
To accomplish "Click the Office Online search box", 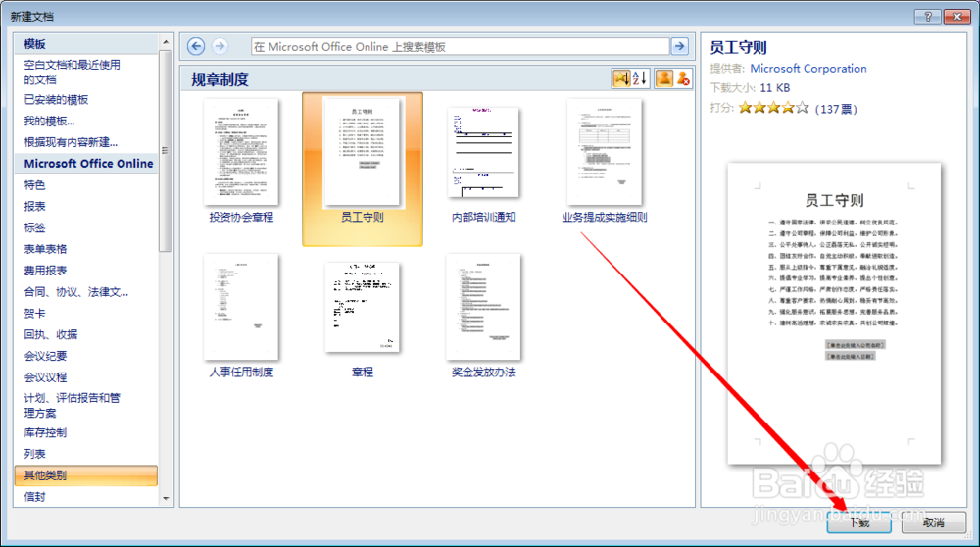I will pos(460,47).
